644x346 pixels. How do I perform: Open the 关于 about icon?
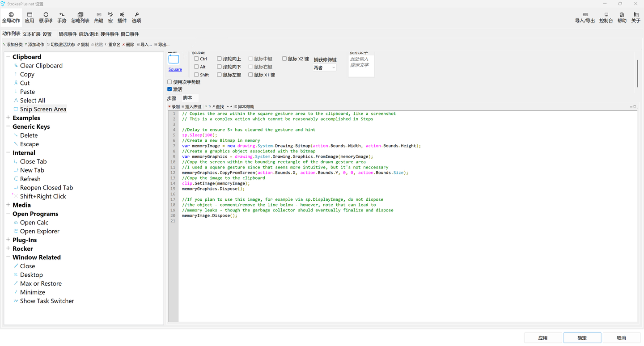click(x=636, y=17)
